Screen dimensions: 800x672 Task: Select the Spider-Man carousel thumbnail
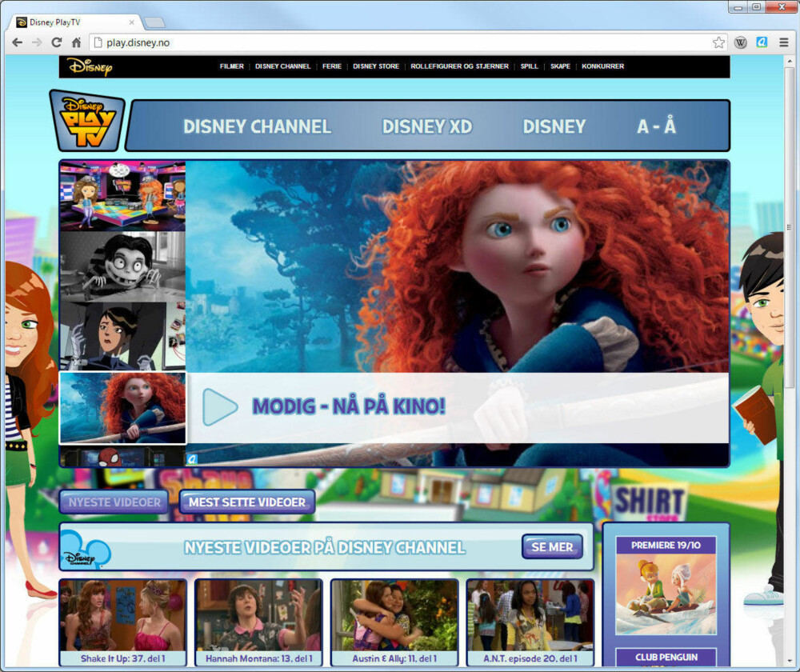[122, 457]
